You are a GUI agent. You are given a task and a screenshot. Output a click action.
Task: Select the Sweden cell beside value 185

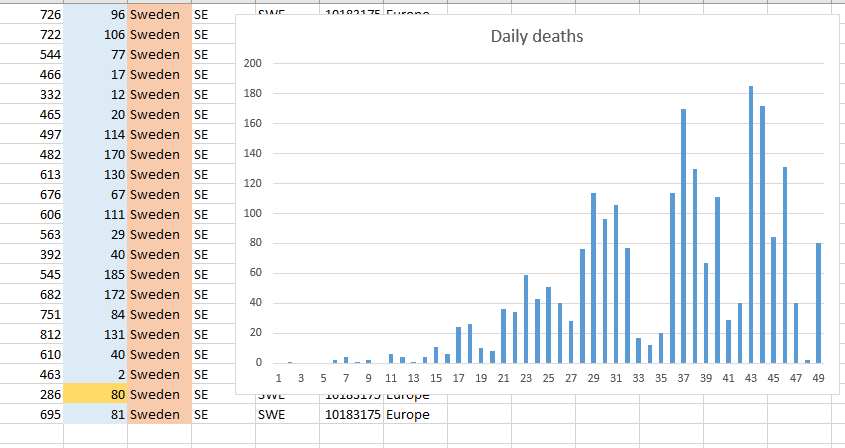(158, 274)
